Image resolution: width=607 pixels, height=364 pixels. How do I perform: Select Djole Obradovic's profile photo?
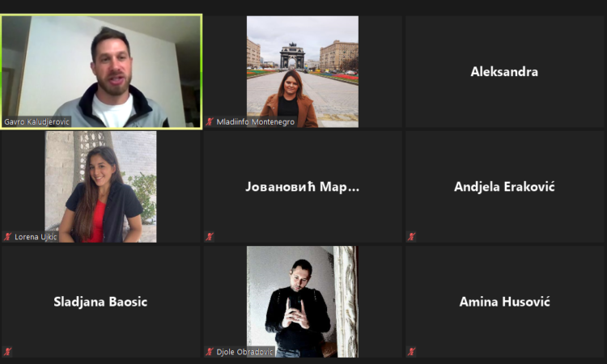[x=303, y=302]
